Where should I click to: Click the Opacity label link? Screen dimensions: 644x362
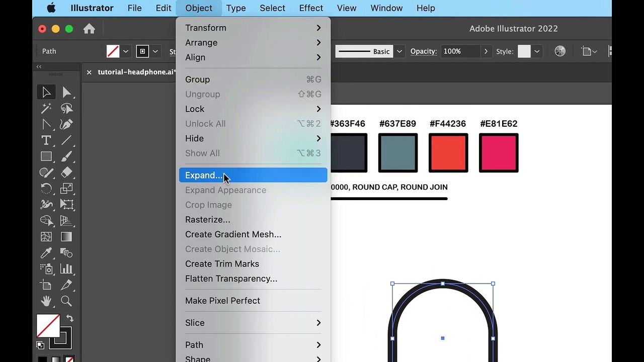(x=424, y=51)
